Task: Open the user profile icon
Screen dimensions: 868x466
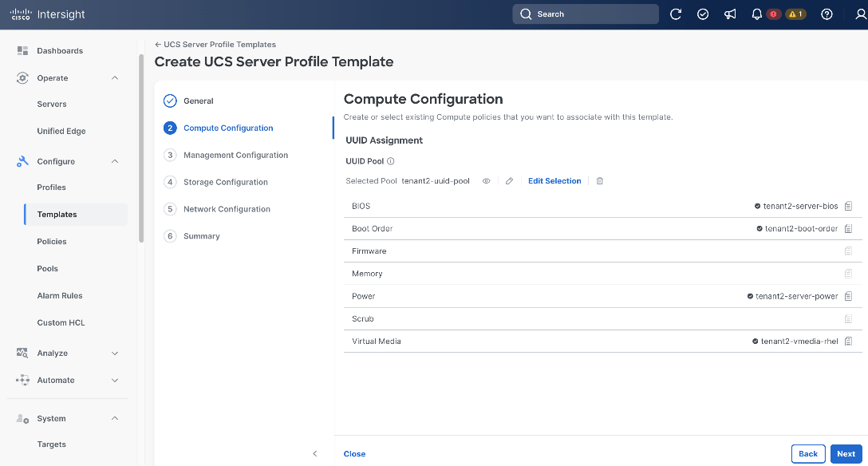Action: 861,14
